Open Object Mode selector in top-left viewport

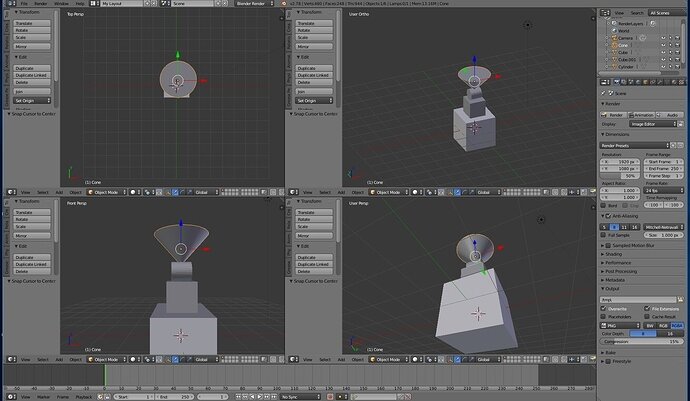coord(106,192)
